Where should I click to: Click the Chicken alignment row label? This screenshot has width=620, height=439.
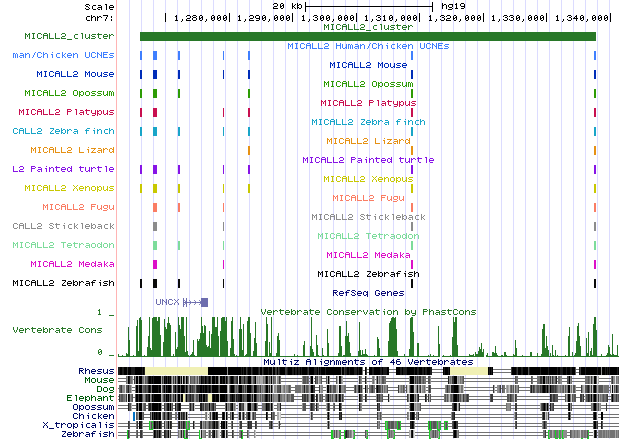91,417
